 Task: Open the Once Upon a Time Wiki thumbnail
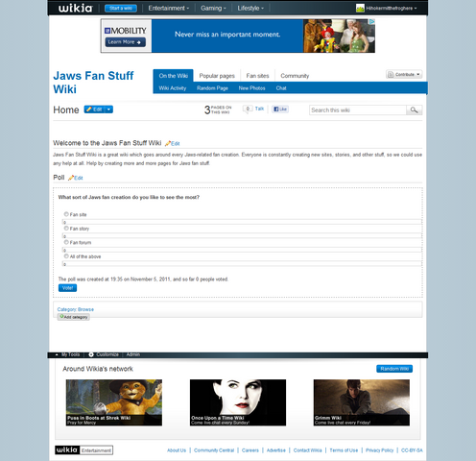[238, 402]
